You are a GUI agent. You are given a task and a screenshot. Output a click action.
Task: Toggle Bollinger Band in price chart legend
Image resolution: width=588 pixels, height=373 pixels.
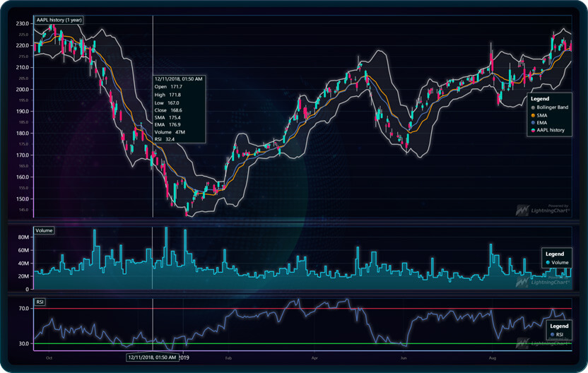(550, 107)
